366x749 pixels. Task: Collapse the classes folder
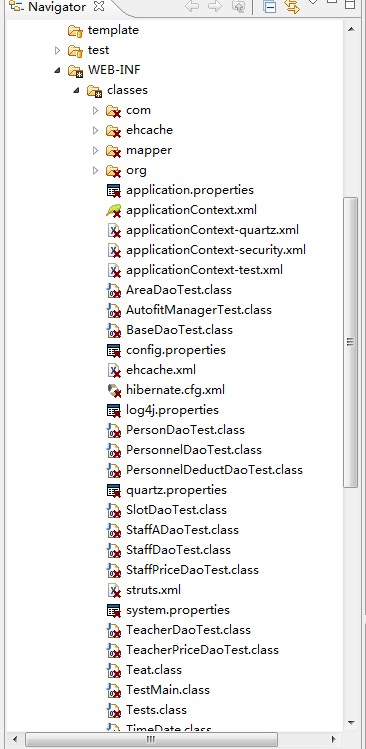[x=76, y=90]
